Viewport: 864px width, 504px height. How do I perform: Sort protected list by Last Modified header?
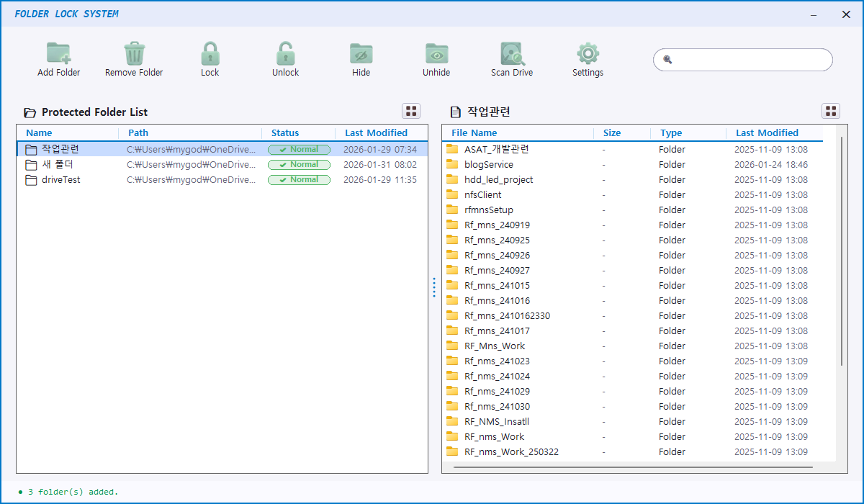coord(376,132)
